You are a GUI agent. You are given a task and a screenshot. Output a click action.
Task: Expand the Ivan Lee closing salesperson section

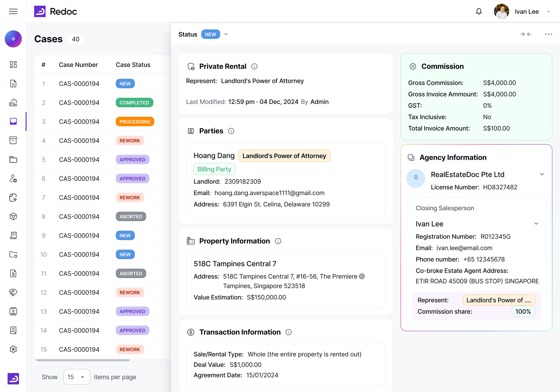536,224
